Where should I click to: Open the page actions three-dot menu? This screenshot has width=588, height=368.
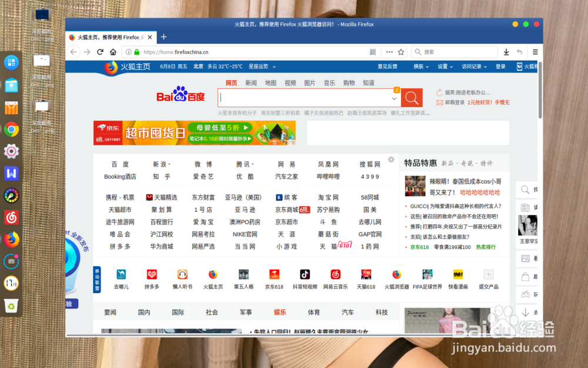coord(389,52)
